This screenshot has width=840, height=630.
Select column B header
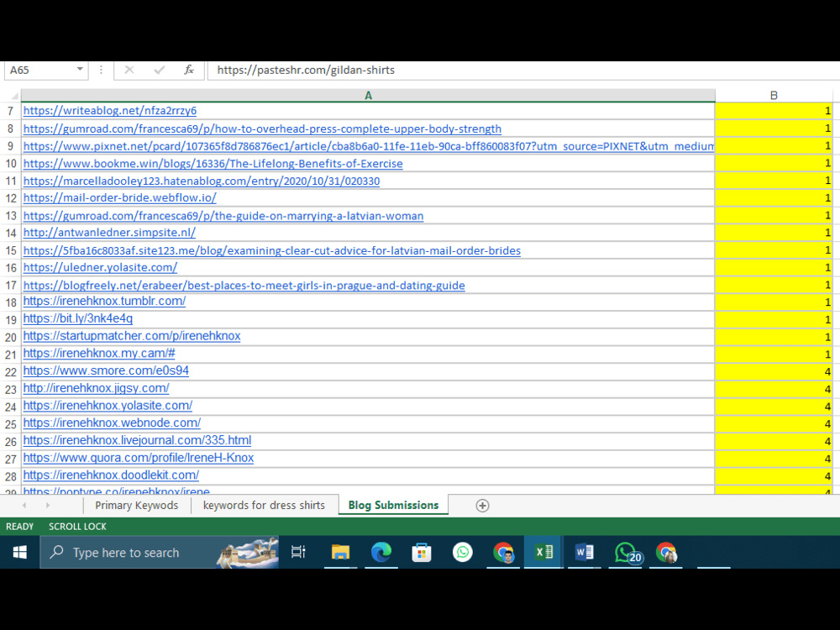774,96
